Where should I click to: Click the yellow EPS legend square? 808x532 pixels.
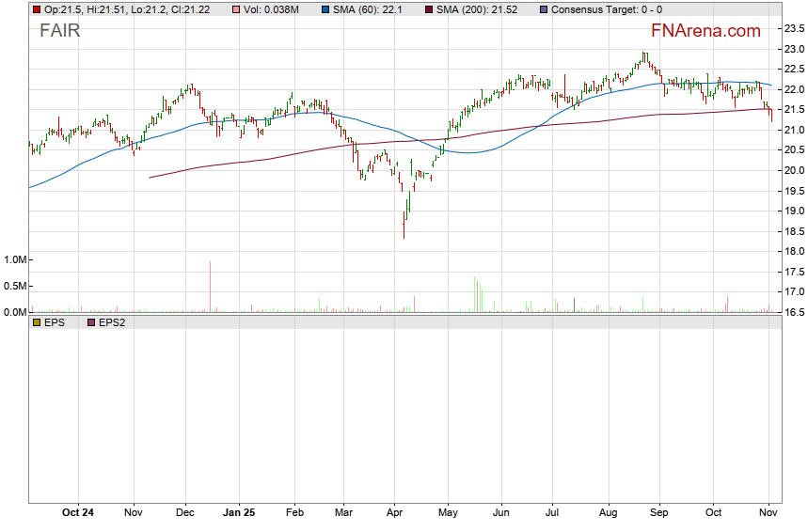pos(37,321)
